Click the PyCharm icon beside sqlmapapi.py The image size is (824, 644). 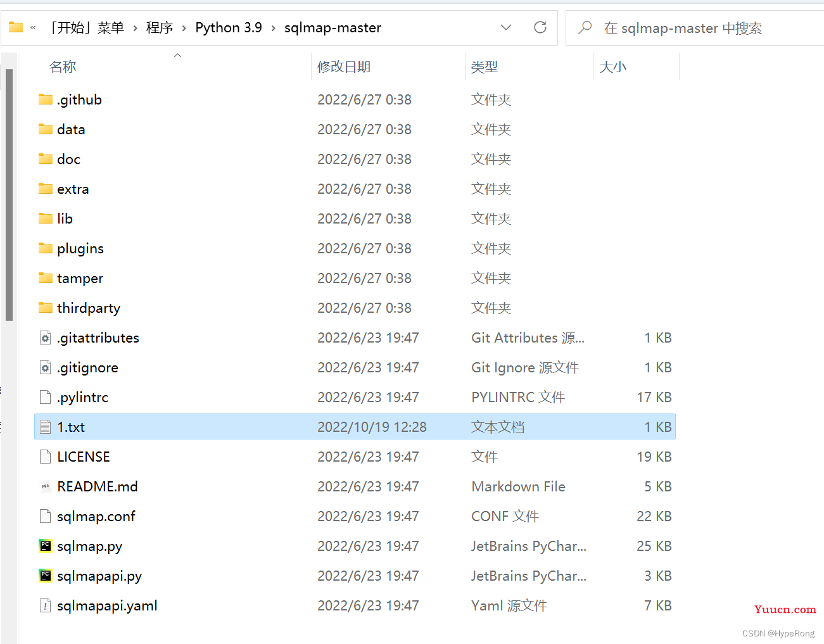pos(46,576)
